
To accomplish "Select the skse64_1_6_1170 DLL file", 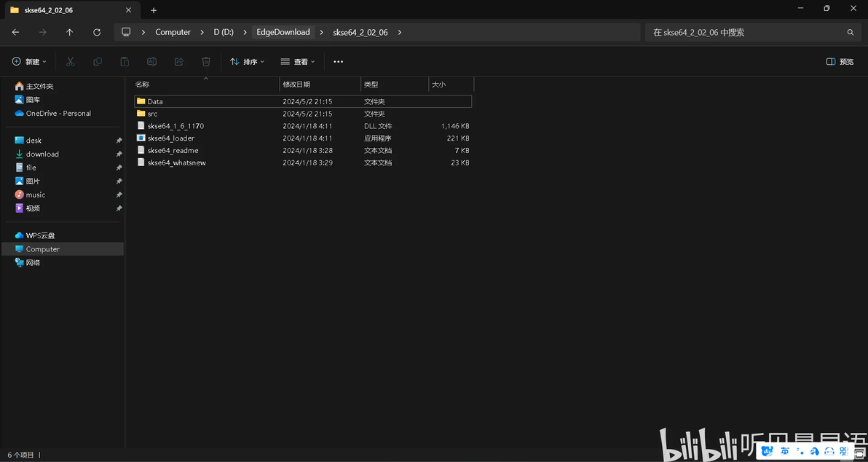I will point(303,126).
